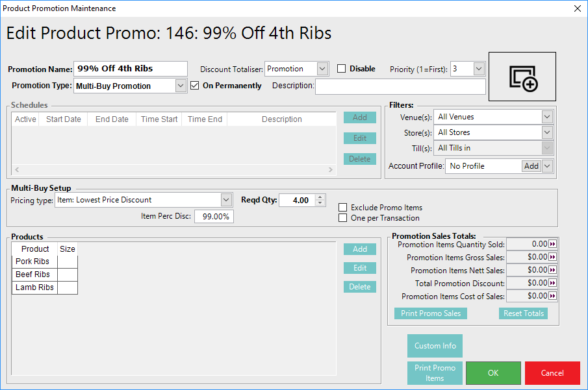Check Exclude Promo Items option
588x390 pixels.
pyautogui.click(x=342, y=208)
